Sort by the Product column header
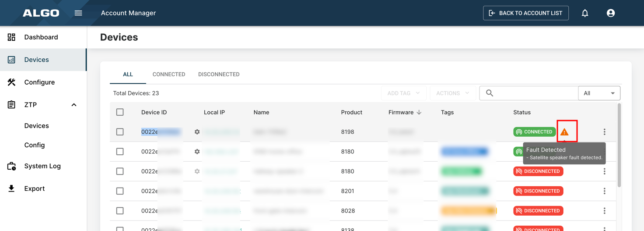Screen dimensions: 644x231 [352, 112]
